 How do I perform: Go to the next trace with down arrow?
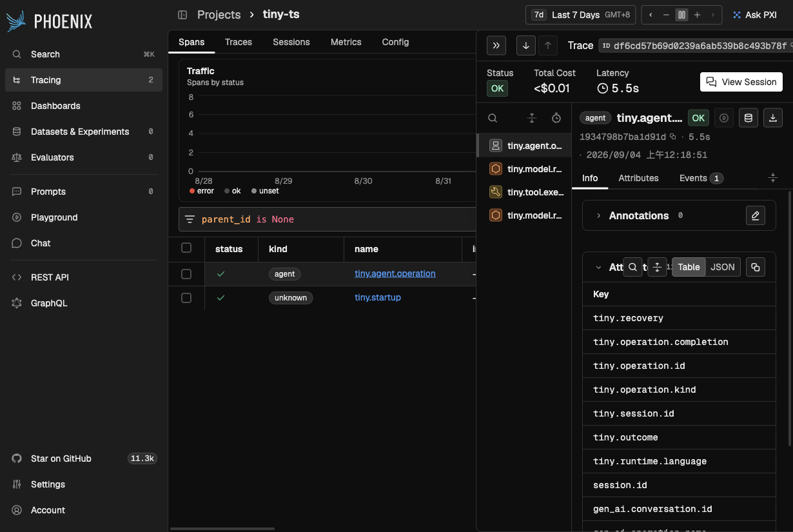coord(526,46)
